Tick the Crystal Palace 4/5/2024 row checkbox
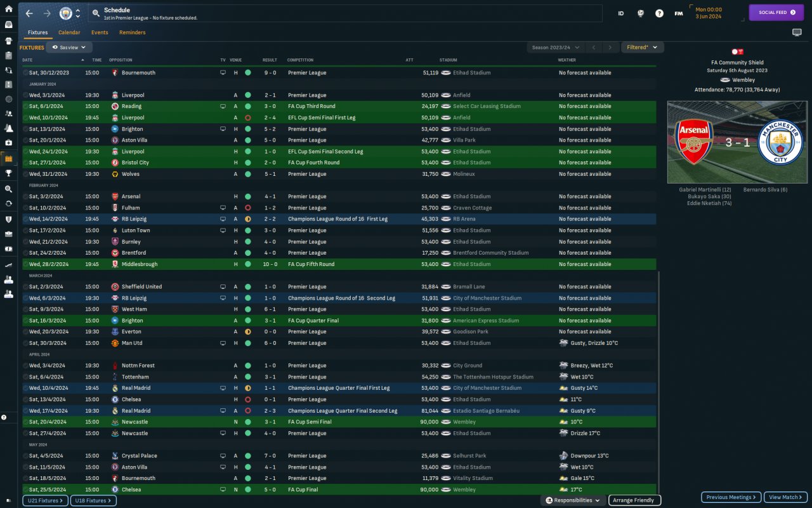This screenshot has height=508, width=812. click(25, 456)
